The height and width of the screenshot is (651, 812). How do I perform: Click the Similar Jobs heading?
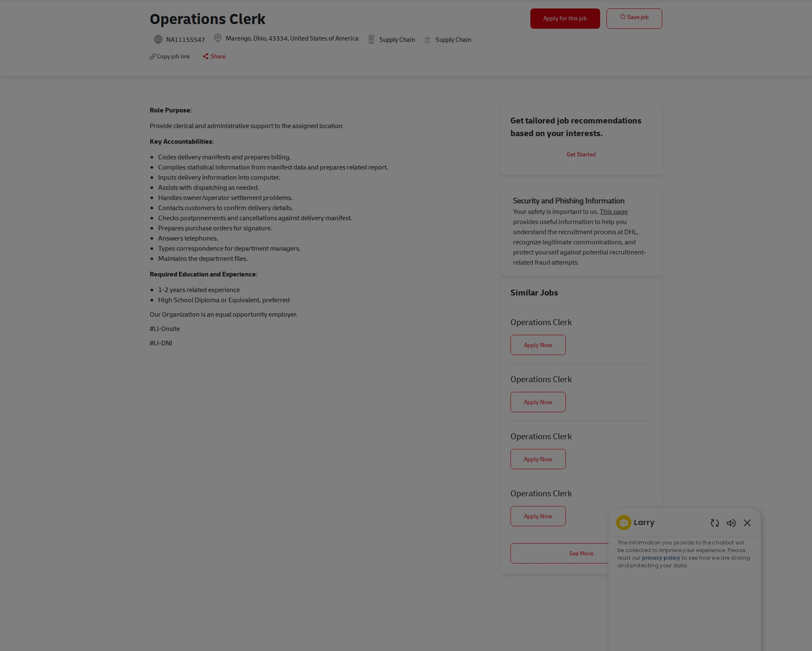pos(534,293)
